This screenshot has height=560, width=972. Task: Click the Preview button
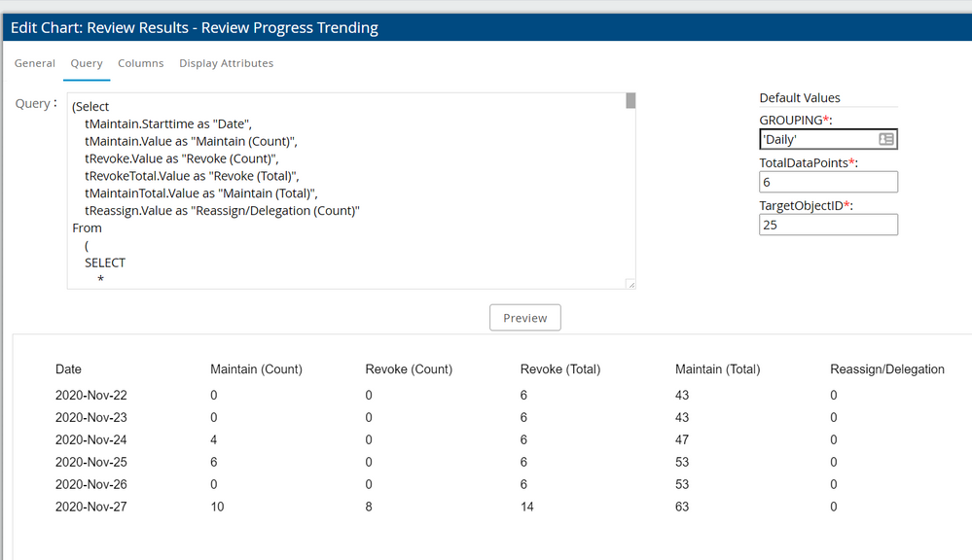click(524, 318)
